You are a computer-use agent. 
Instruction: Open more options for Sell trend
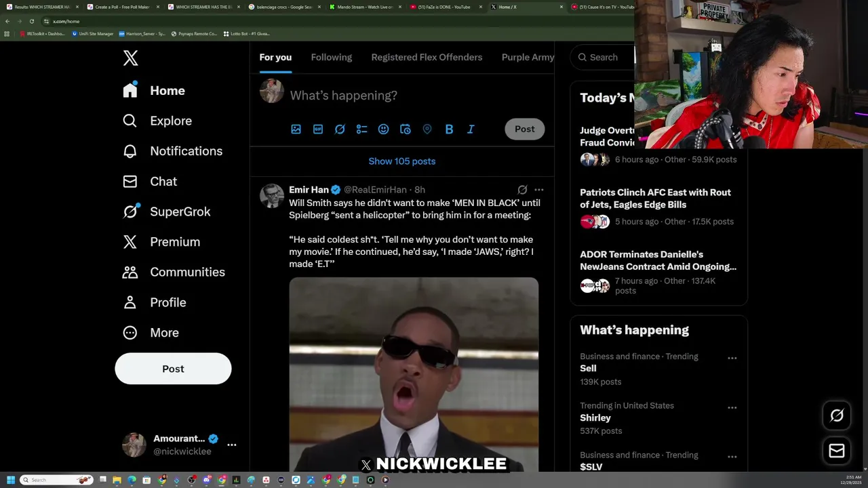click(x=732, y=358)
